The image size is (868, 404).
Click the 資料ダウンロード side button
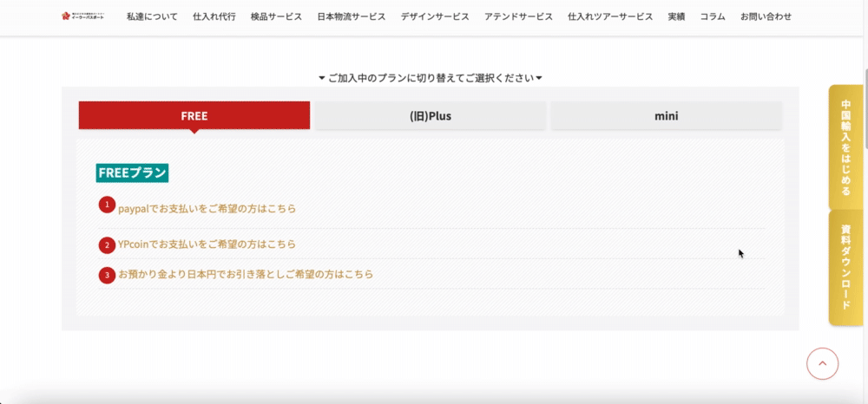pyautogui.click(x=845, y=268)
